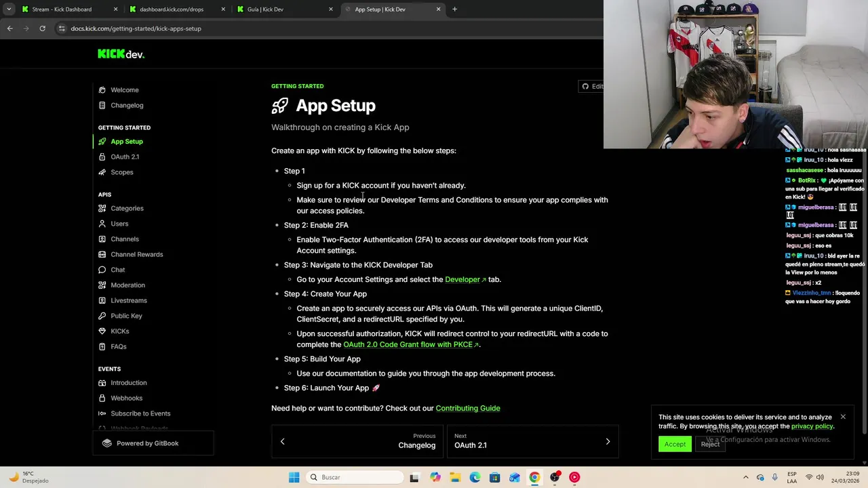Accept the cookies
The height and width of the screenshot is (488, 868).
pos(675,444)
